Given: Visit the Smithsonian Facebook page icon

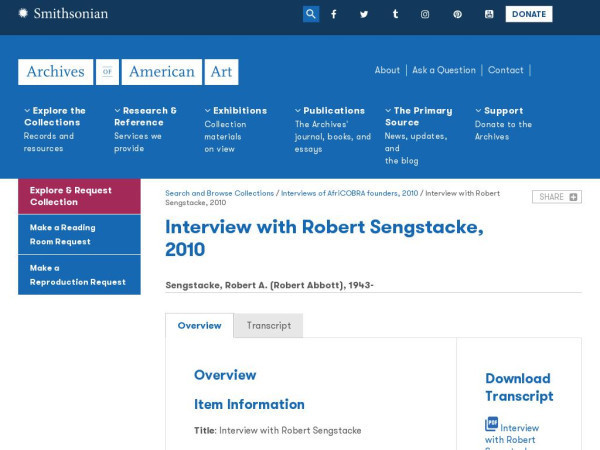Looking at the screenshot, I should point(334,14).
